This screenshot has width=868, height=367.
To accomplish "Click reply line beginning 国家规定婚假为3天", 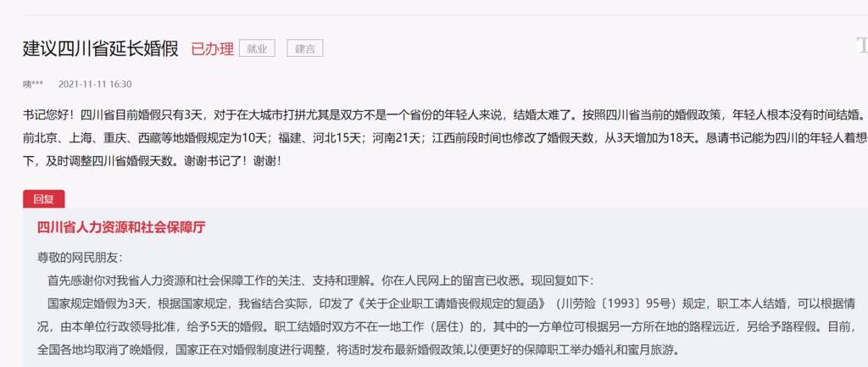I will pyautogui.click(x=453, y=304).
